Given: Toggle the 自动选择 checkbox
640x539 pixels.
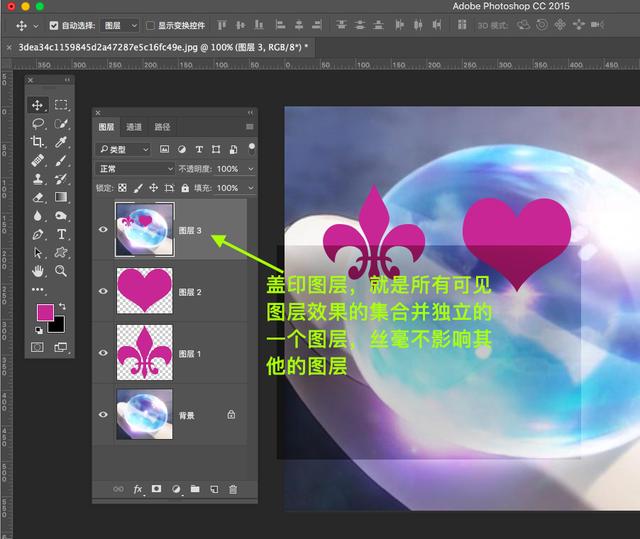Looking at the screenshot, I should point(53,26).
